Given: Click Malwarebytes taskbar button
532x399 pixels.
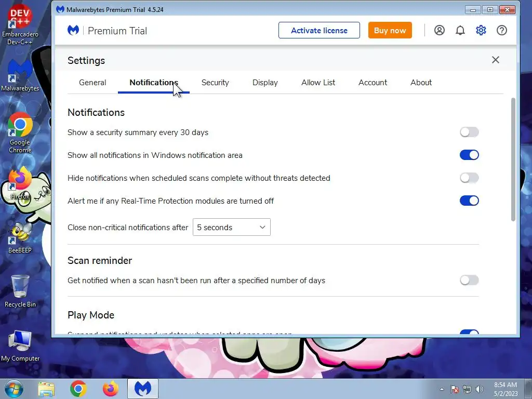Looking at the screenshot, I should [143, 389].
